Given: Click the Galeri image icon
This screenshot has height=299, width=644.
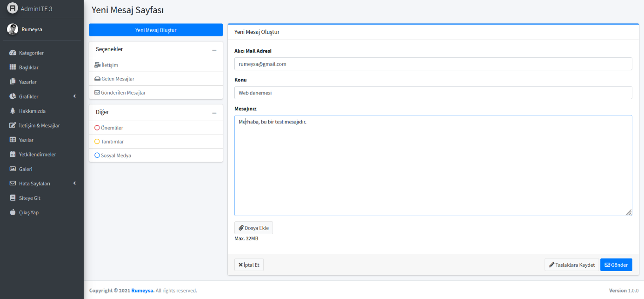Looking at the screenshot, I should pos(12,169).
